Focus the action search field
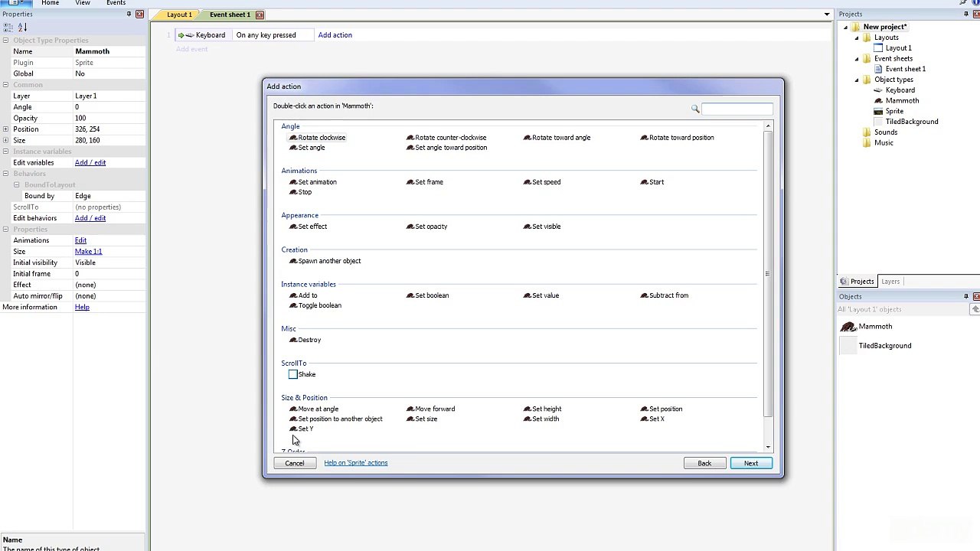The width and height of the screenshot is (980, 551). (737, 109)
